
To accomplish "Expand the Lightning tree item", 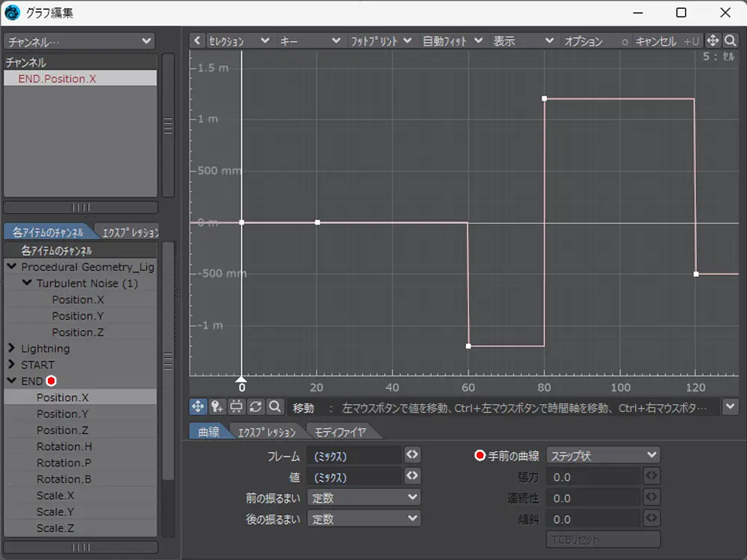I will [12, 349].
